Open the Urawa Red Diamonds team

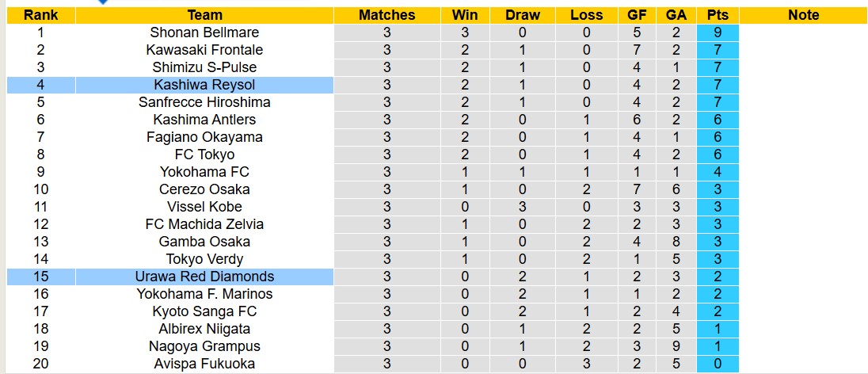pyautogui.click(x=204, y=277)
